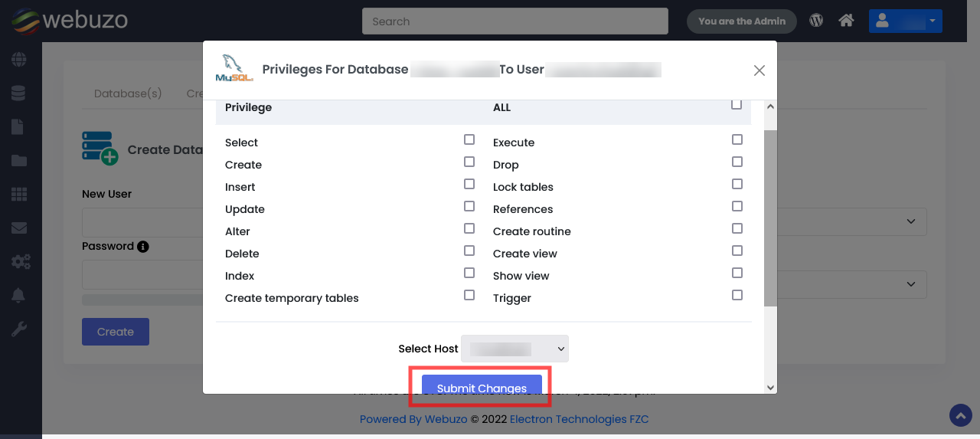Click the scroll-to-top arrow button
Viewport: 980px width, 439px height.
pos(960,415)
